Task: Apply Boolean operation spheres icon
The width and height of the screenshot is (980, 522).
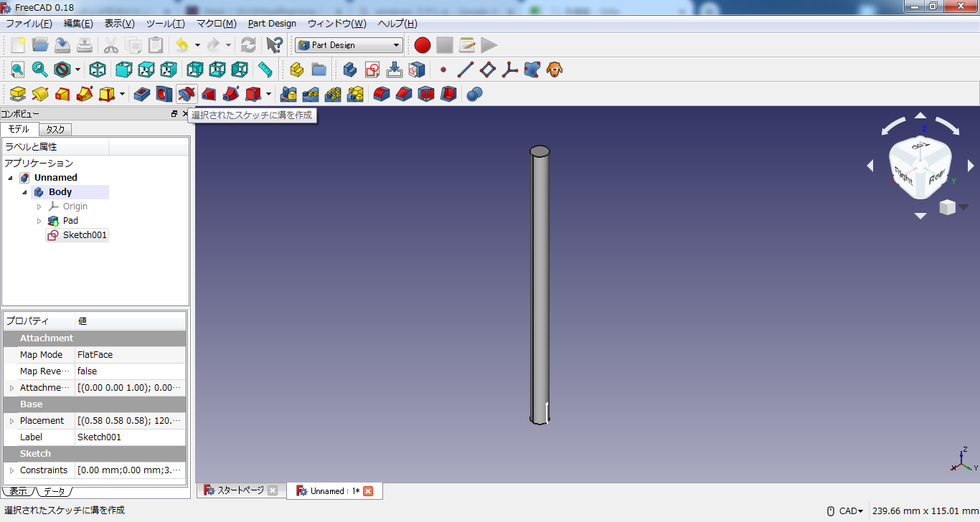Action: 474,94
